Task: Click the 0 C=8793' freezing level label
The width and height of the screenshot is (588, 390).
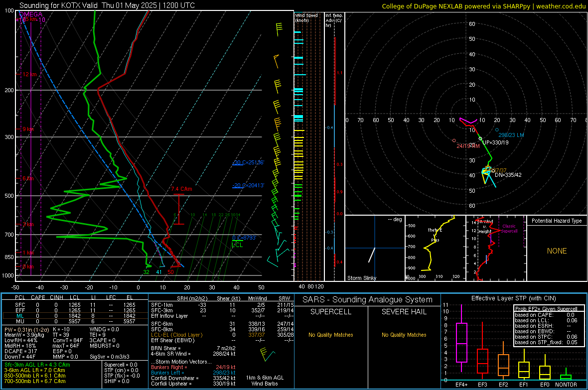Action: 244,238
